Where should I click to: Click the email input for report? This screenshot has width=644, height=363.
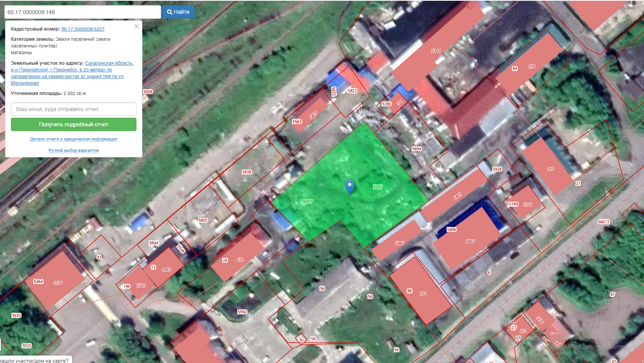point(74,109)
